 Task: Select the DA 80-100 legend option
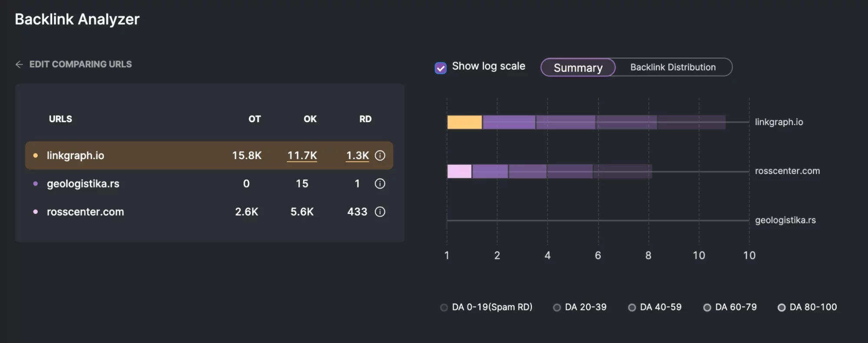(x=782, y=307)
